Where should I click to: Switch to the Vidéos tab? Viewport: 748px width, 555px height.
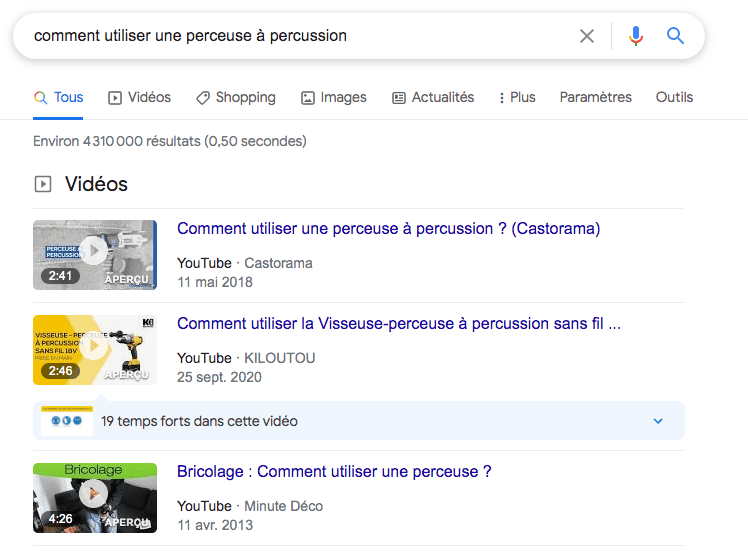coord(139,97)
